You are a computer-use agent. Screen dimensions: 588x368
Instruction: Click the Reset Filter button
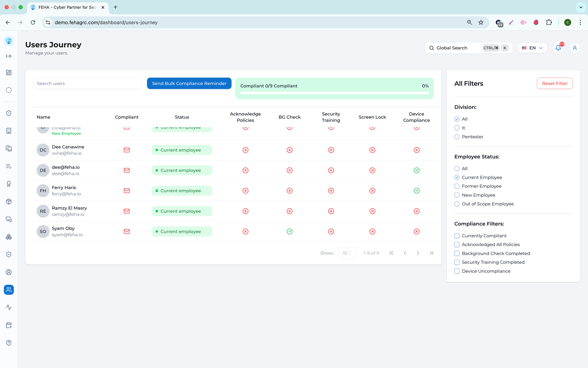point(554,84)
